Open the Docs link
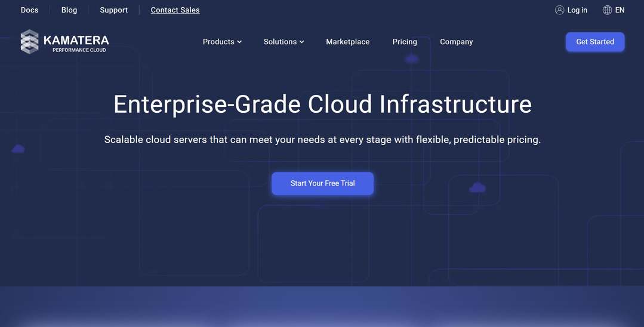The image size is (644, 327). (29, 10)
